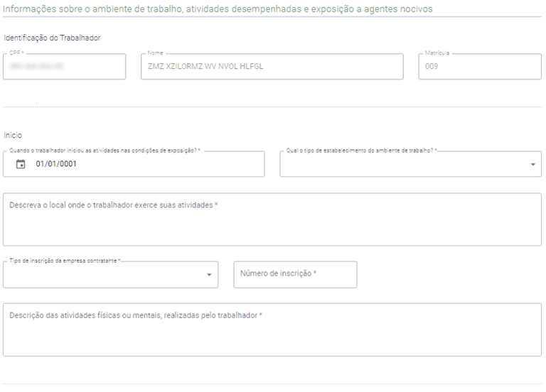Click the Nome field with worker name
This screenshot has width=546, height=392.
pyautogui.click(x=272, y=67)
